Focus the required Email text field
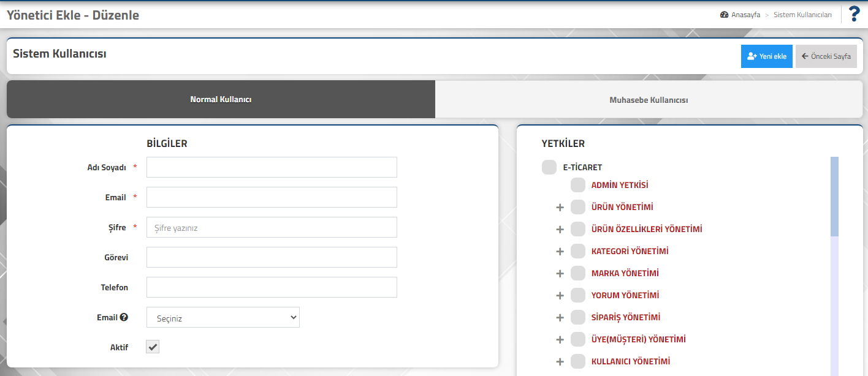Screen dimensions: 868x376 [x=272, y=197]
